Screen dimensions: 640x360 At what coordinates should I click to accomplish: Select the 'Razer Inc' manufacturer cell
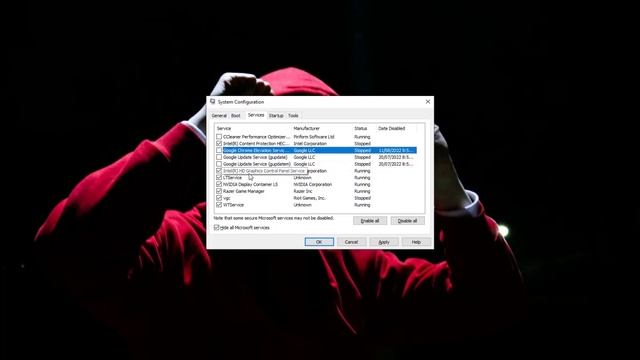[302, 191]
